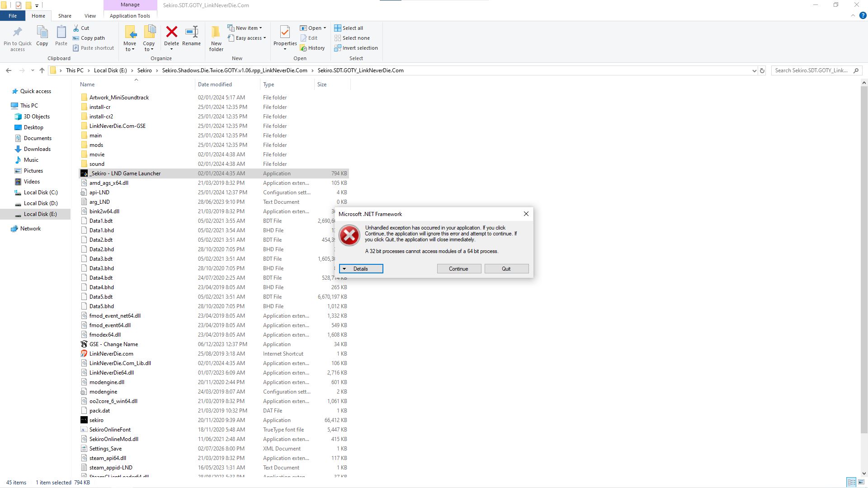Open the File menu tab
This screenshot has width=868, height=488.
pyautogui.click(x=13, y=16)
